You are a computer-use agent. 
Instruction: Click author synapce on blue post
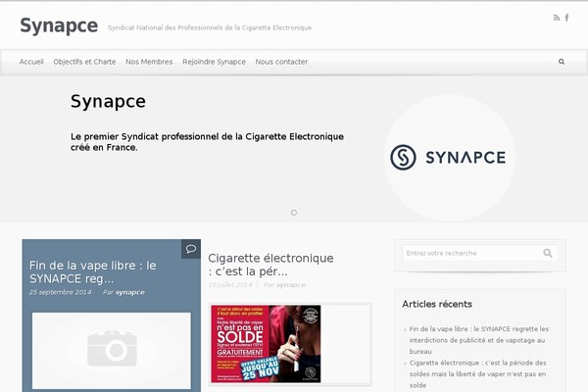130,292
